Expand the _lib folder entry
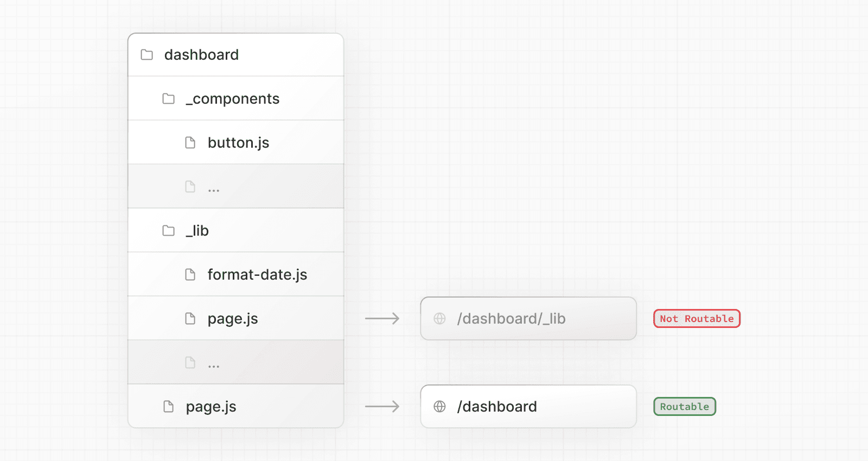This screenshot has height=461, width=868. [x=197, y=231]
